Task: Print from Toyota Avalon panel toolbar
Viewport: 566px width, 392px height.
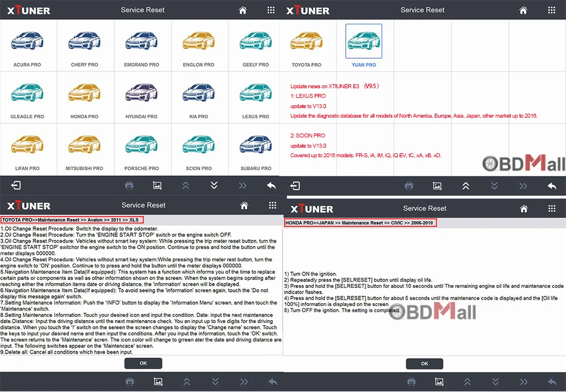Action: [130, 382]
